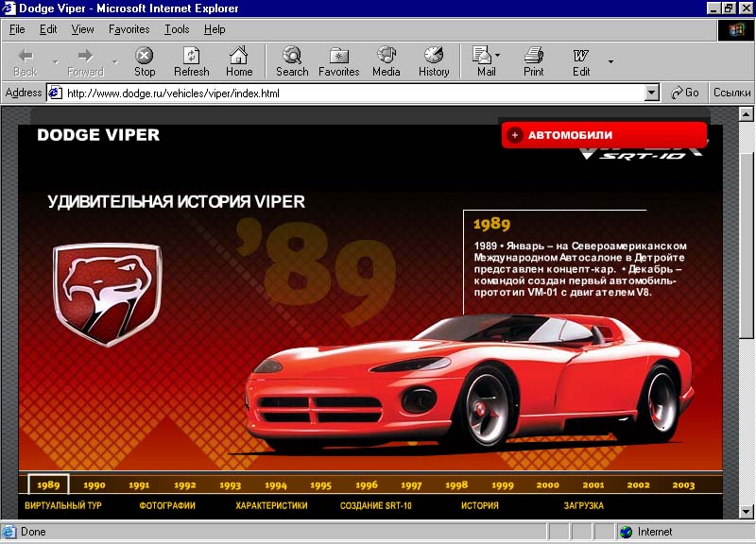Open the Автомобили red menu button

click(605, 135)
